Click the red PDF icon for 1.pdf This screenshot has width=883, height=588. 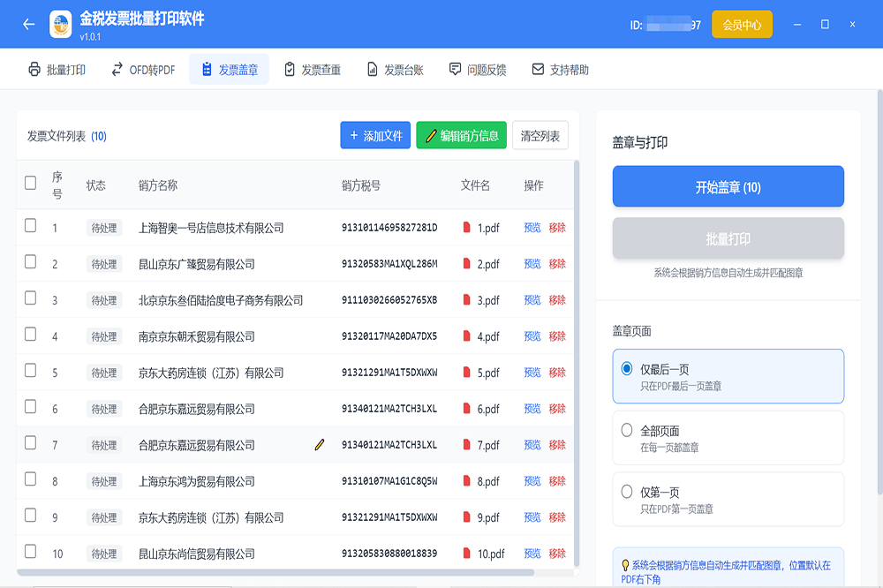(467, 228)
